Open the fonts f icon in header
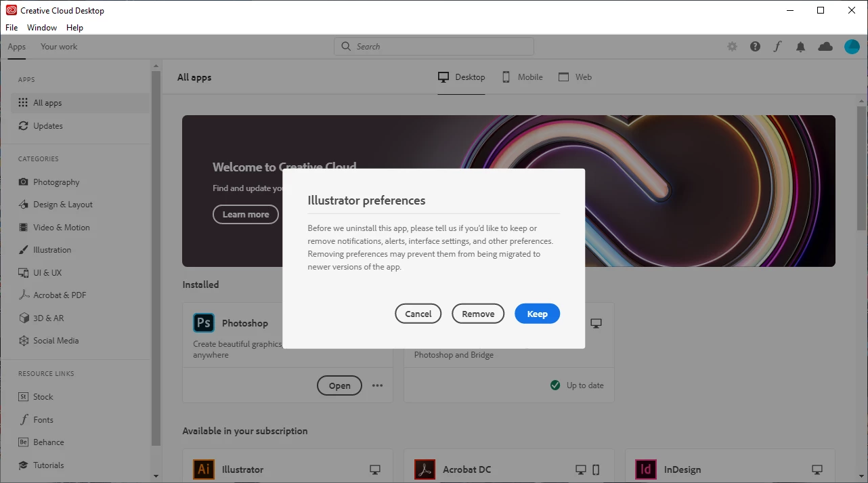The height and width of the screenshot is (483, 868). pyautogui.click(x=778, y=47)
